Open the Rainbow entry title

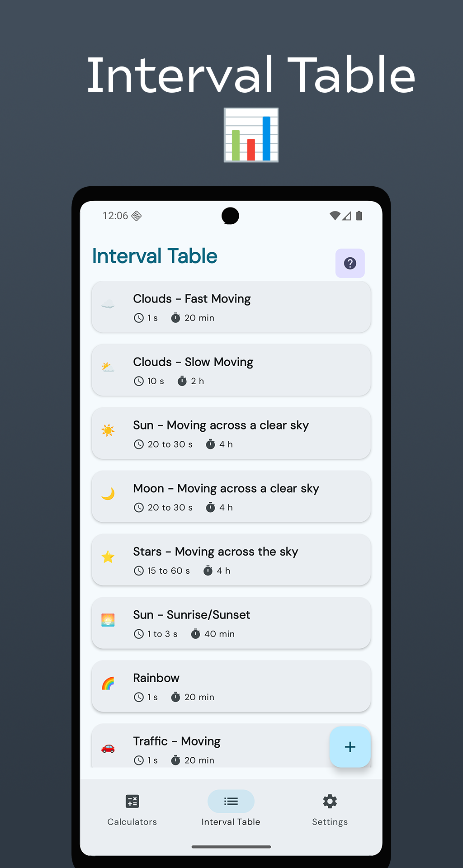click(x=156, y=678)
